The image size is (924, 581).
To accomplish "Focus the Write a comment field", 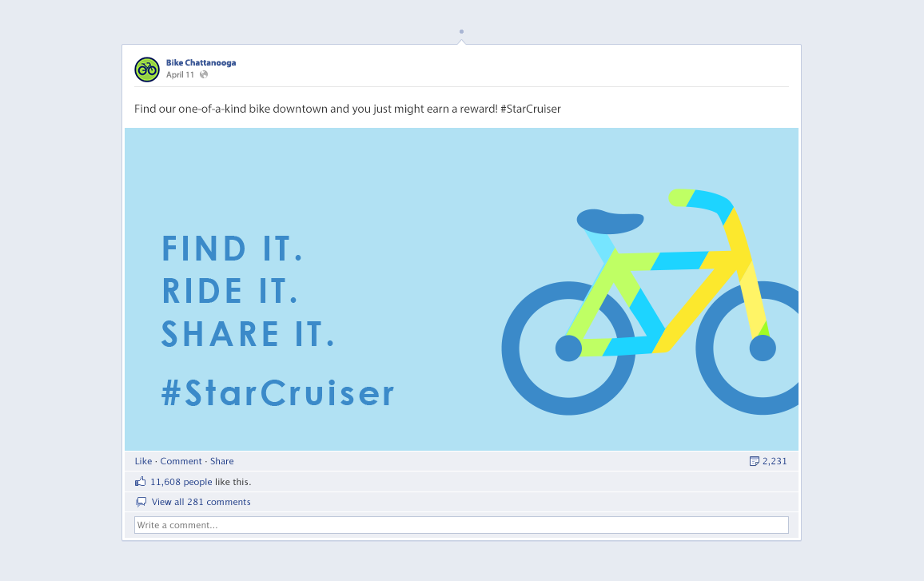I will [x=461, y=525].
